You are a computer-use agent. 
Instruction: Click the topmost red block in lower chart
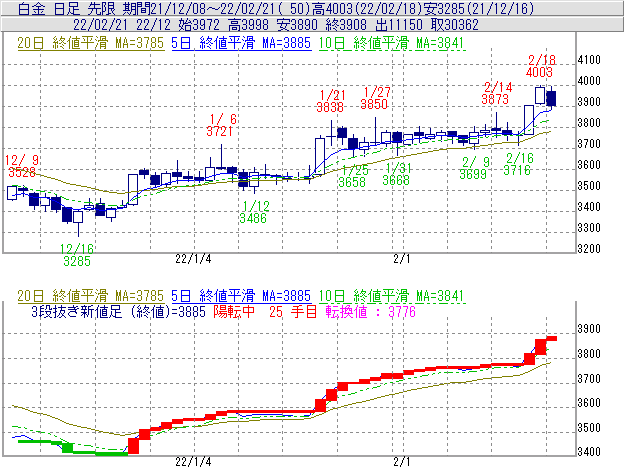552,339
